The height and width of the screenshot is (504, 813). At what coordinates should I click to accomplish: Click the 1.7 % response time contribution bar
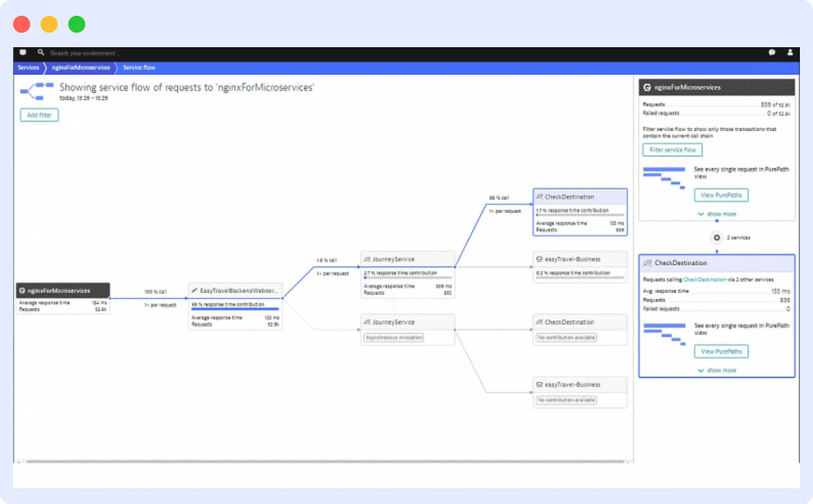(x=580, y=215)
